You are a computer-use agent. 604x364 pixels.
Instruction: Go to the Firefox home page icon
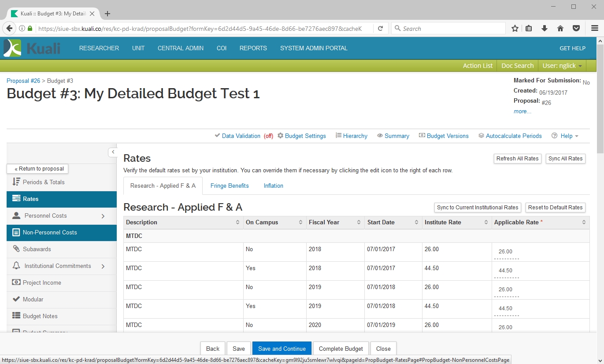[560, 29]
